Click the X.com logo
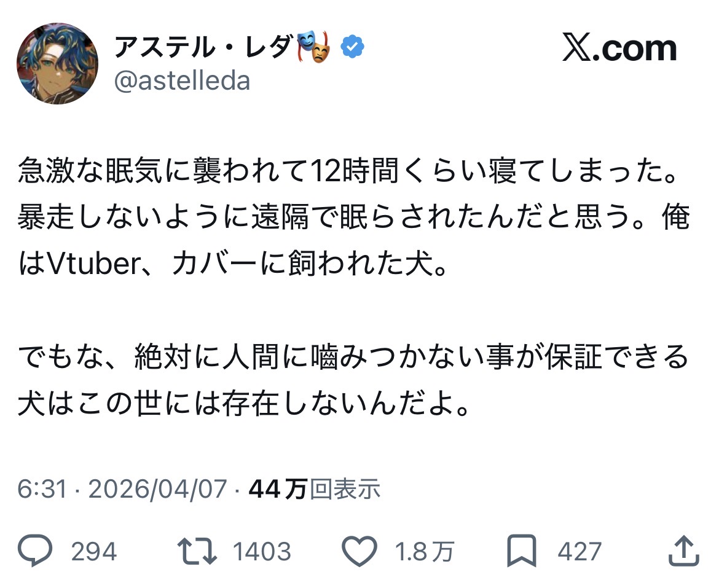 click(x=619, y=49)
